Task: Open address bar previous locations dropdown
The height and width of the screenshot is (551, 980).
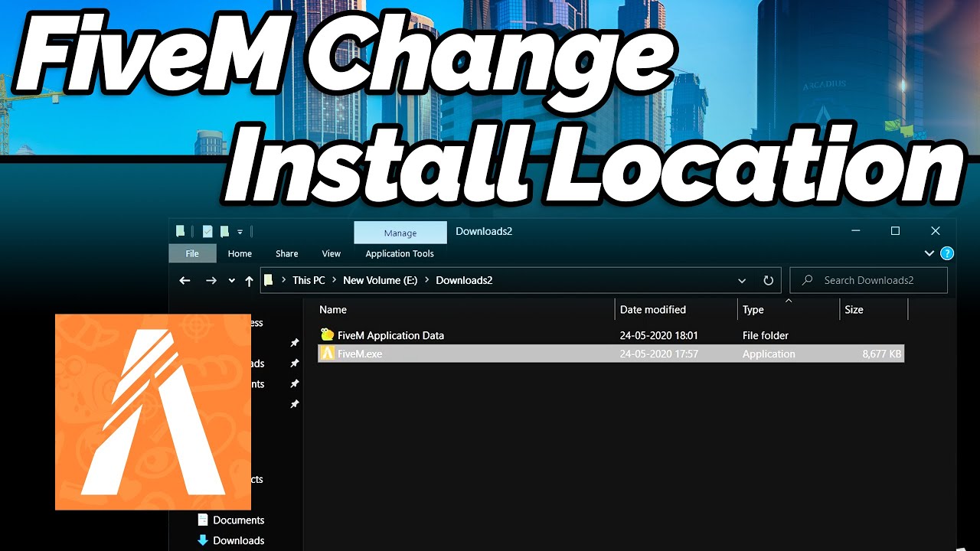Action: 741,281
